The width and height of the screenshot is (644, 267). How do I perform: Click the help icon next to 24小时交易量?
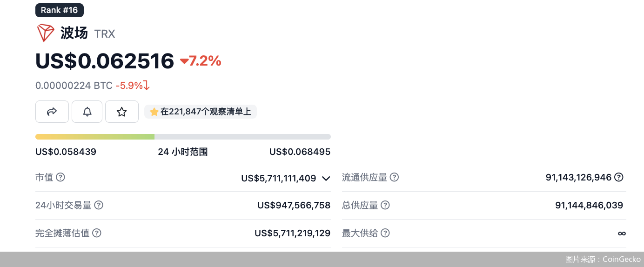point(99,205)
